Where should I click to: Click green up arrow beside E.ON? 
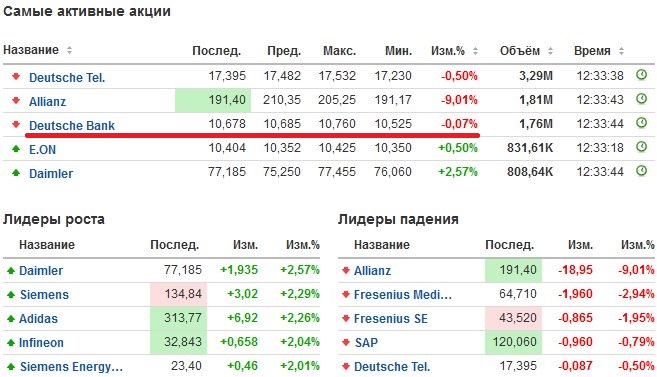tap(16, 148)
